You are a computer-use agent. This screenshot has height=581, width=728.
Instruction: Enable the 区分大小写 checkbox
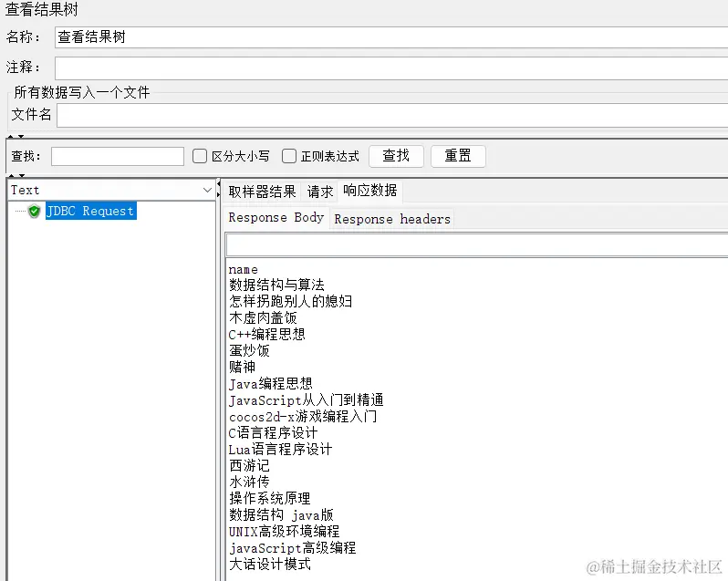coord(200,156)
